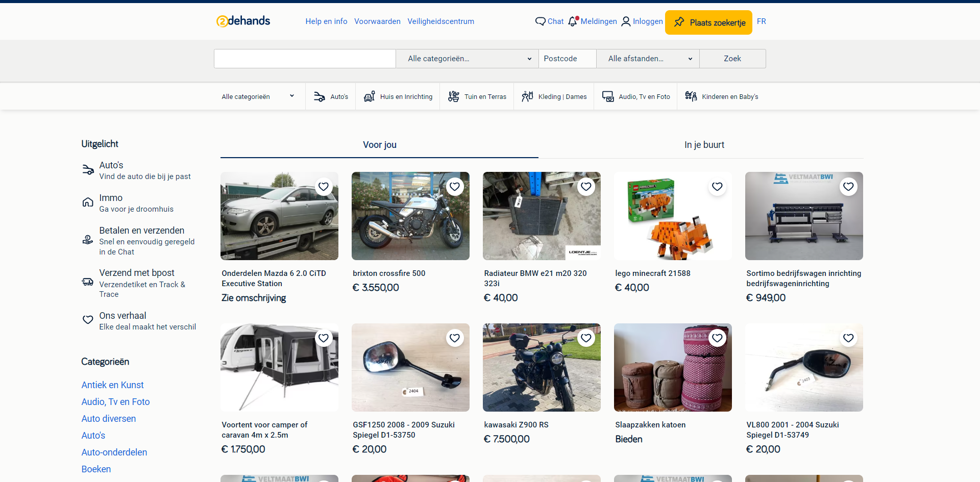Open Tuin en Terras category icon
The image size is (980, 482).
[454, 97]
